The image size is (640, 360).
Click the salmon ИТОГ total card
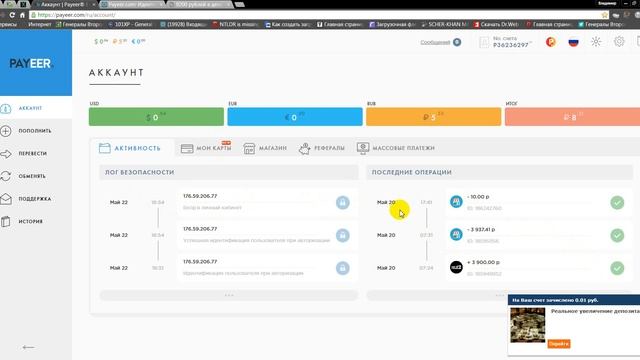pos(572,117)
